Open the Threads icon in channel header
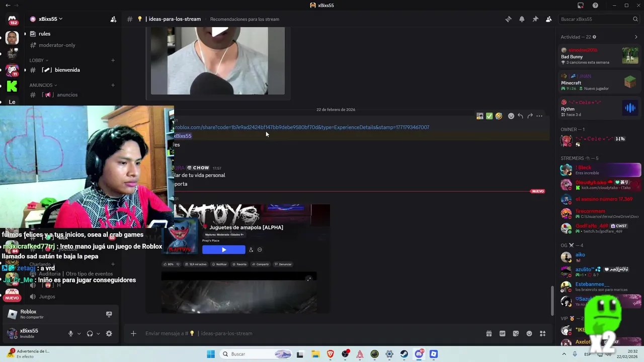This screenshot has height=362, width=644. [x=508, y=19]
